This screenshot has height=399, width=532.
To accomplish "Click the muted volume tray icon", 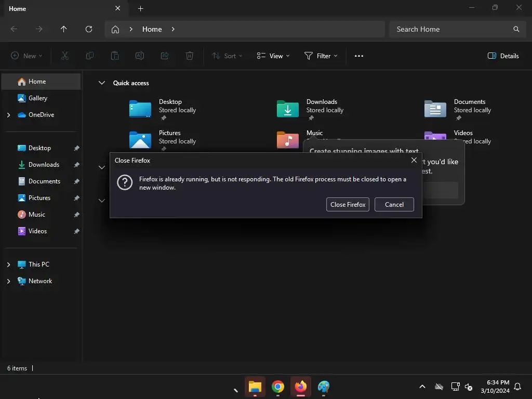I will click(469, 387).
